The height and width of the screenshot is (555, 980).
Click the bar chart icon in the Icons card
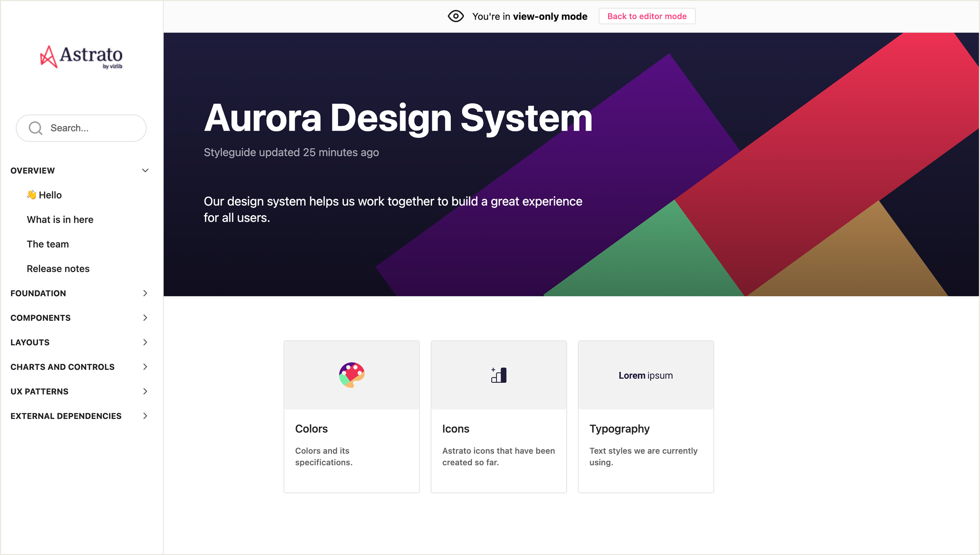pos(499,375)
